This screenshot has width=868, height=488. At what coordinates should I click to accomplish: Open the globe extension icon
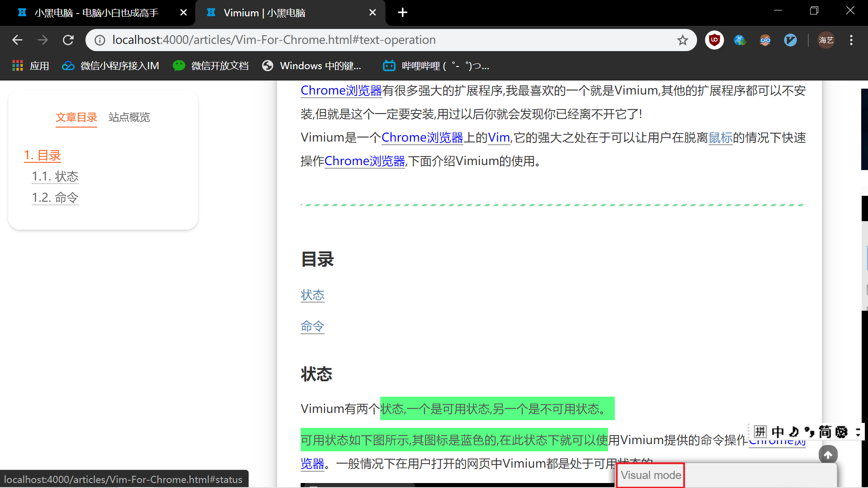pos(740,40)
